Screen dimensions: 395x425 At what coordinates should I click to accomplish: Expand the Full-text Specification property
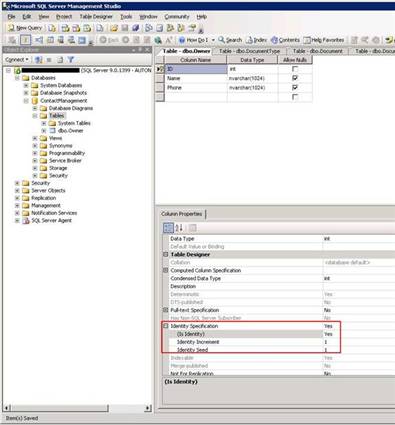coord(166,310)
